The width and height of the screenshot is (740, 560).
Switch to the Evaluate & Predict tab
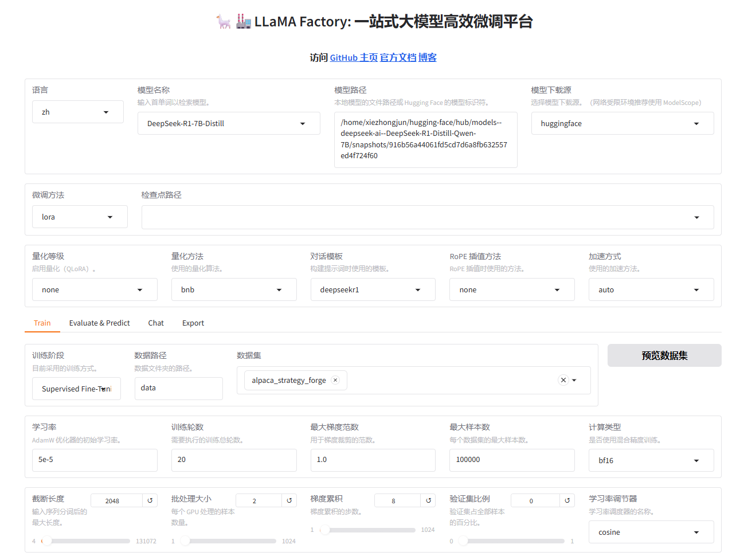(x=100, y=323)
